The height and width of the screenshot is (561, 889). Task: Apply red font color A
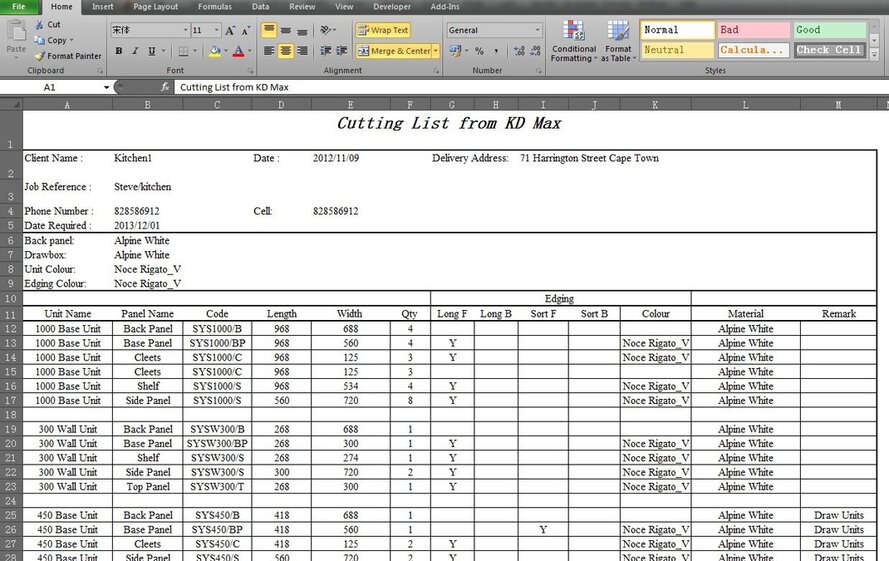pyautogui.click(x=239, y=51)
